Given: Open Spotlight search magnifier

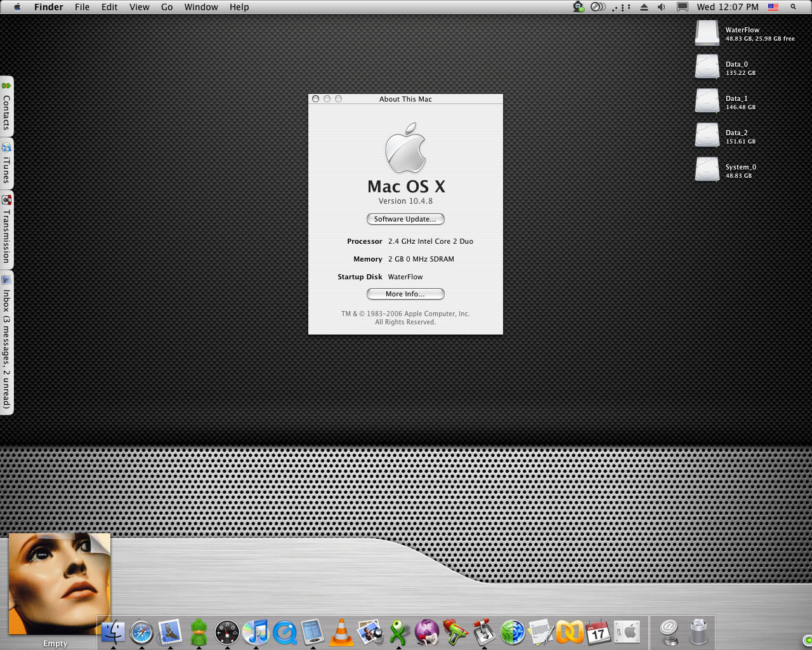Looking at the screenshot, I should 793,7.
